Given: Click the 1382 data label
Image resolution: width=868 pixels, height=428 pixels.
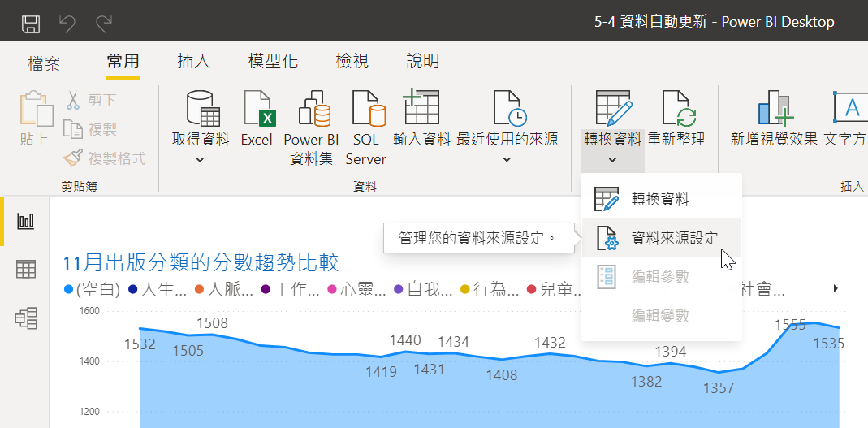Looking at the screenshot, I should (646, 382).
